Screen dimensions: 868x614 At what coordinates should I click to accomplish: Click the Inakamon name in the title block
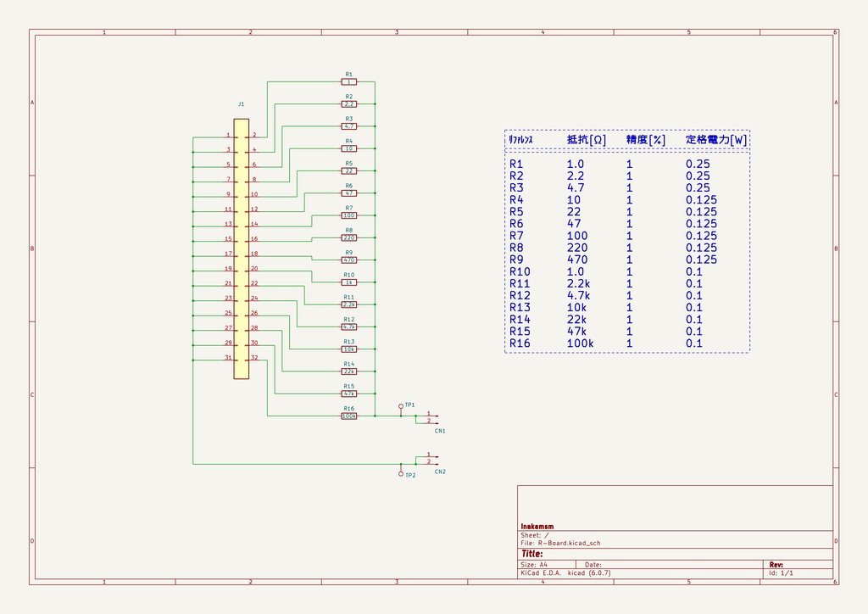point(537,526)
